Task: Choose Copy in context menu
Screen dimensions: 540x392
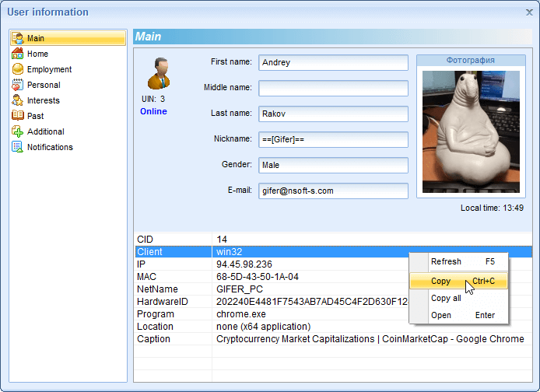Action: click(458, 281)
